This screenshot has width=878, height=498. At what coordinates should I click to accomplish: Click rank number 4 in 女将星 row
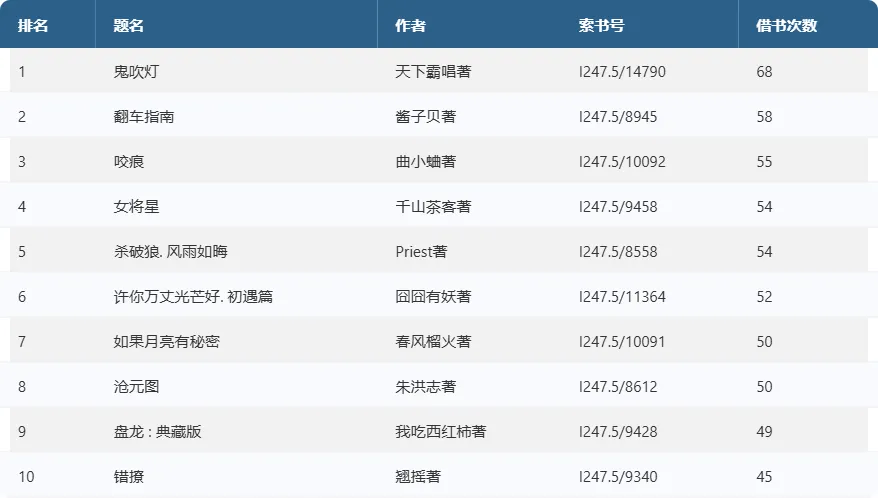point(22,207)
